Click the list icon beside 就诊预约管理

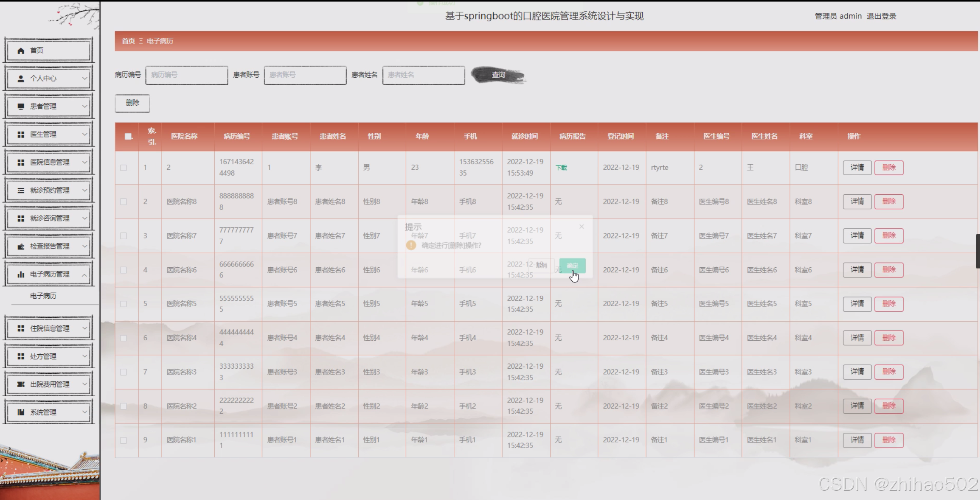[x=21, y=190]
